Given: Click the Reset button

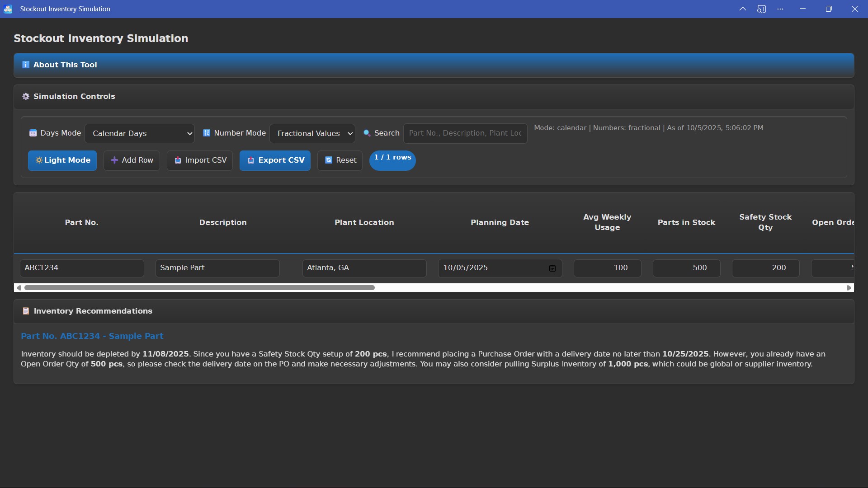Looking at the screenshot, I should (x=340, y=160).
